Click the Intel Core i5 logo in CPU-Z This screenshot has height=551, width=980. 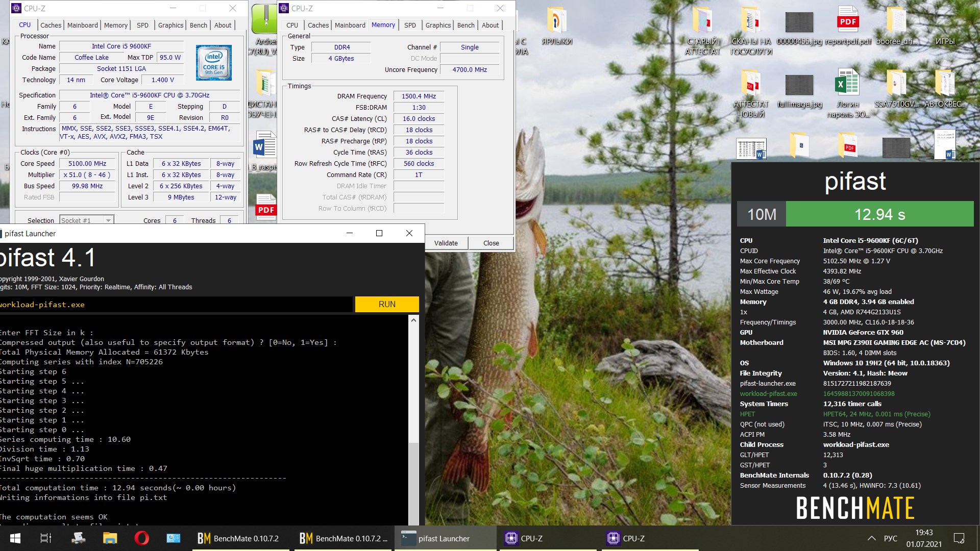214,63
